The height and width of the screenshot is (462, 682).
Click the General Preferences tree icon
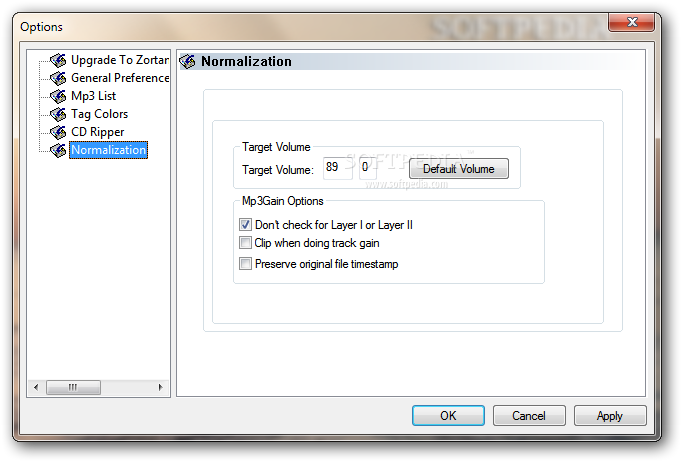(58, 78)
